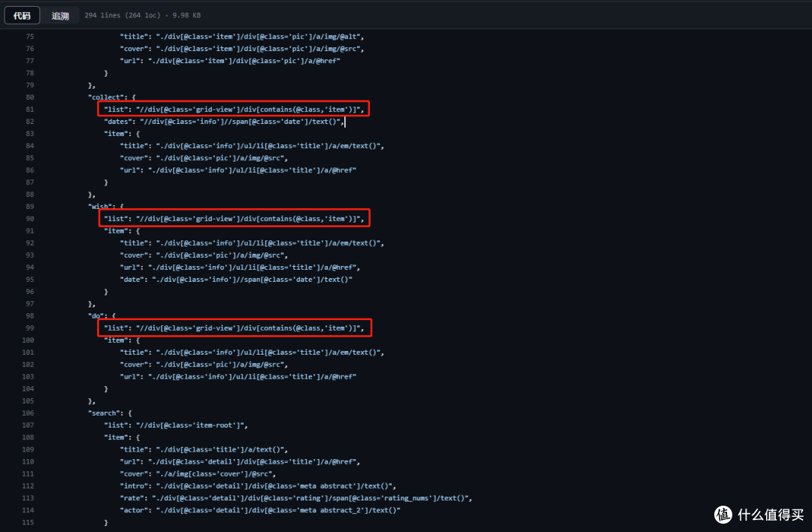Select line number 99
Viewport: 812px width, 532px height.
[x=29, y=328]
